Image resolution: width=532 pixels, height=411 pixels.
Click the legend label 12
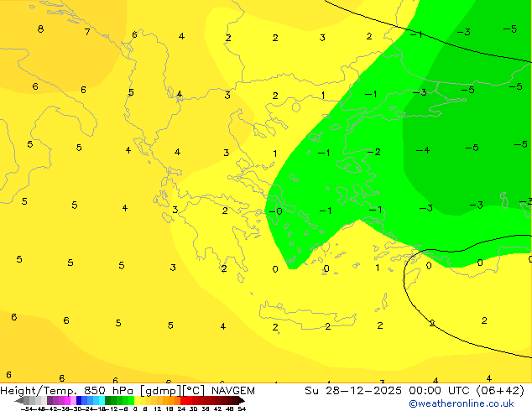[x=158, y=408]
